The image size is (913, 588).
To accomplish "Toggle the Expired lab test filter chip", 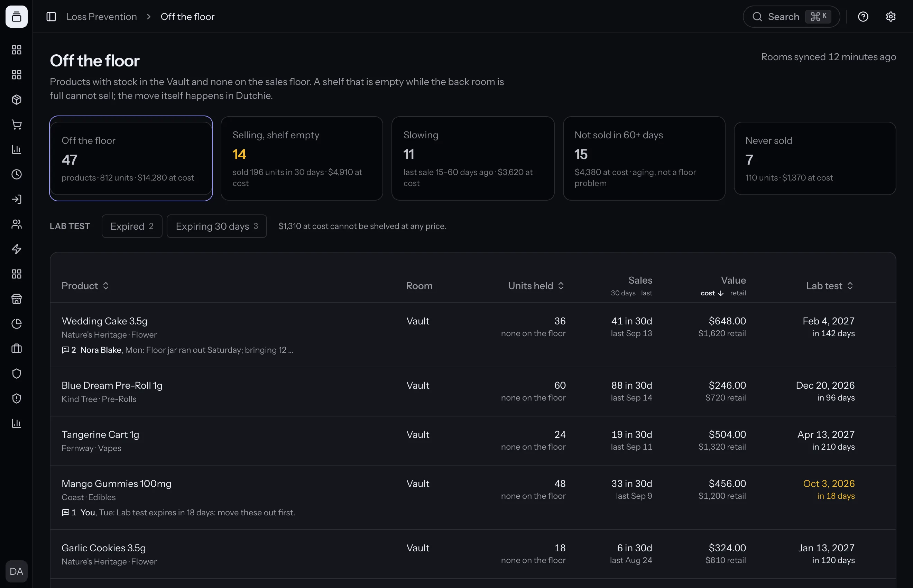I will click(132, 226).
